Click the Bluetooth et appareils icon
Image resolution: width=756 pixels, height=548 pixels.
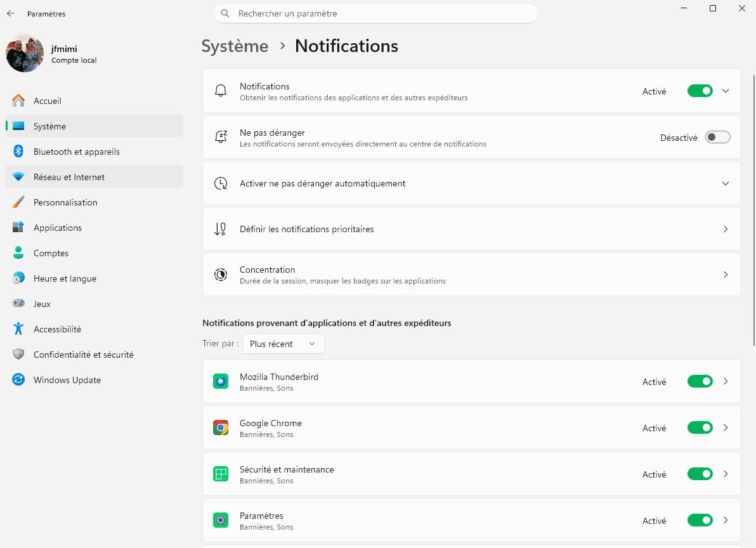[18, 152]
